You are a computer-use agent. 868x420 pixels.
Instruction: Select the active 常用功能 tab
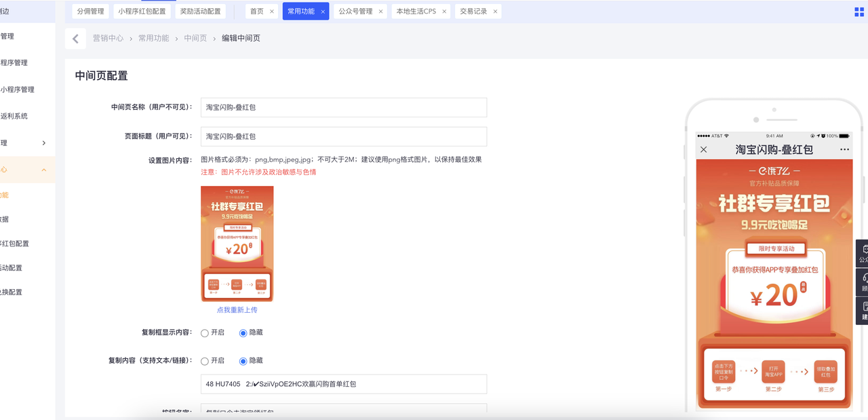point(301,12)
